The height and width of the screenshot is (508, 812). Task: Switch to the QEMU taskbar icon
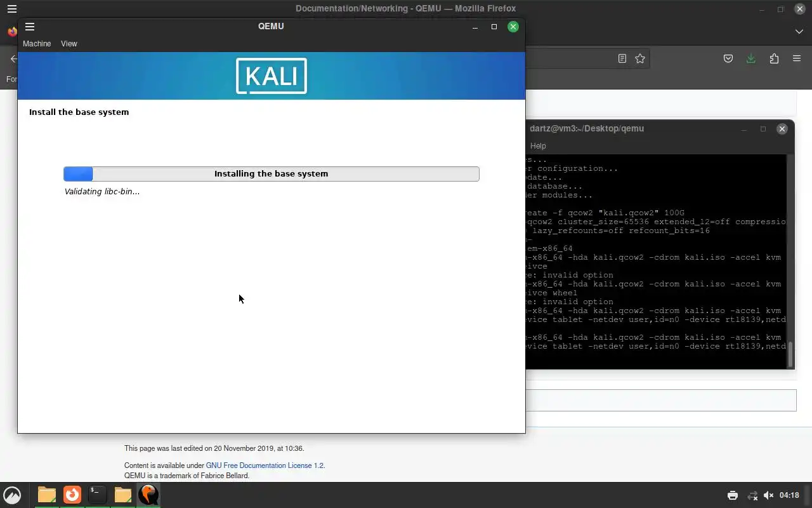point(148,495)
